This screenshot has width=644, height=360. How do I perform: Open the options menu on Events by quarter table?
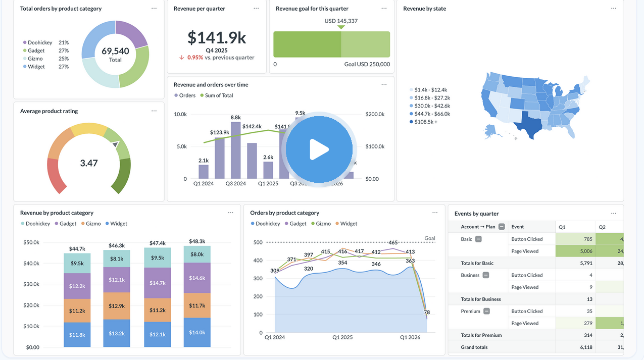pyautogui.click(x=614, y=213)
